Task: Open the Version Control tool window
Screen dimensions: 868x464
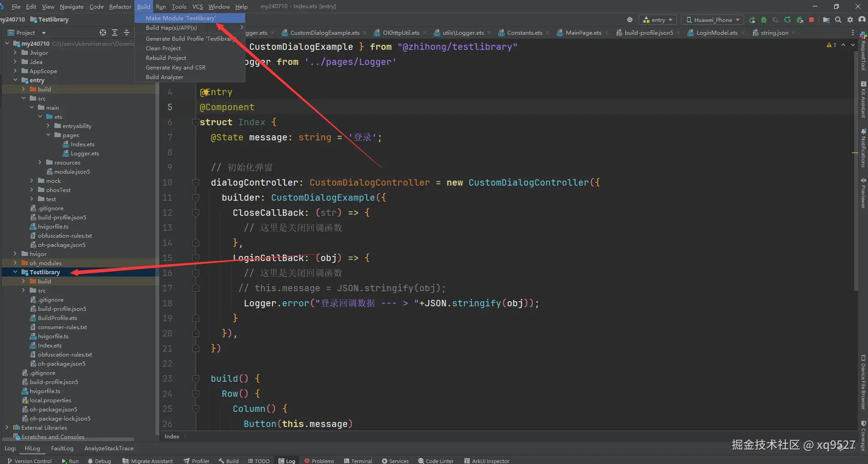Action: coord(29,461)
